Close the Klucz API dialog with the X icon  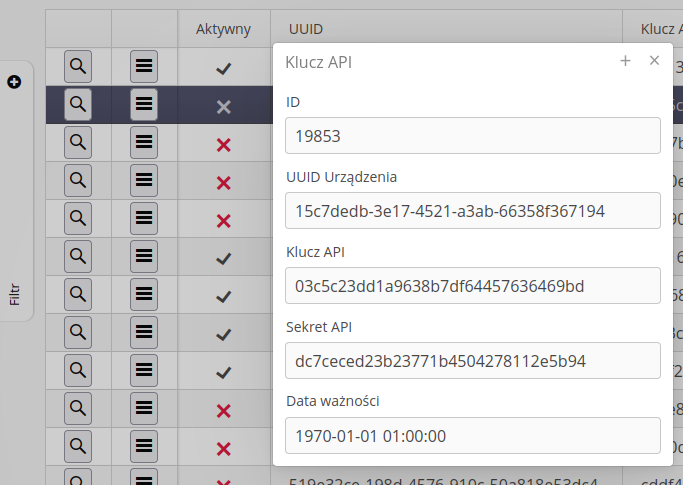click(654, 61)
